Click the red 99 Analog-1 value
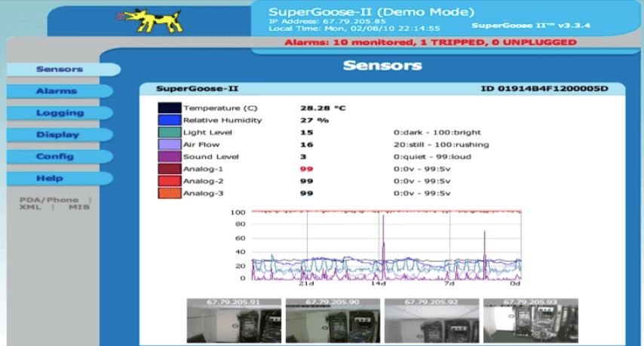644x346 pixels. pos(306,169)
